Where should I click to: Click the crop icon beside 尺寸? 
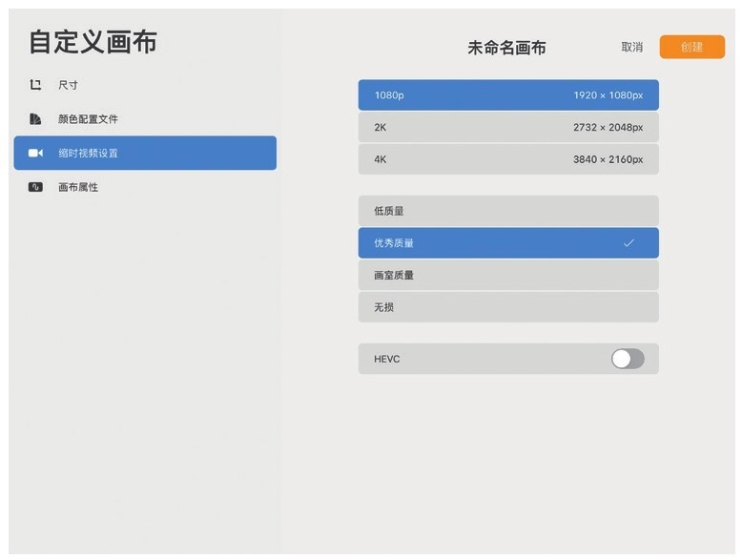(x=35, y=85)
